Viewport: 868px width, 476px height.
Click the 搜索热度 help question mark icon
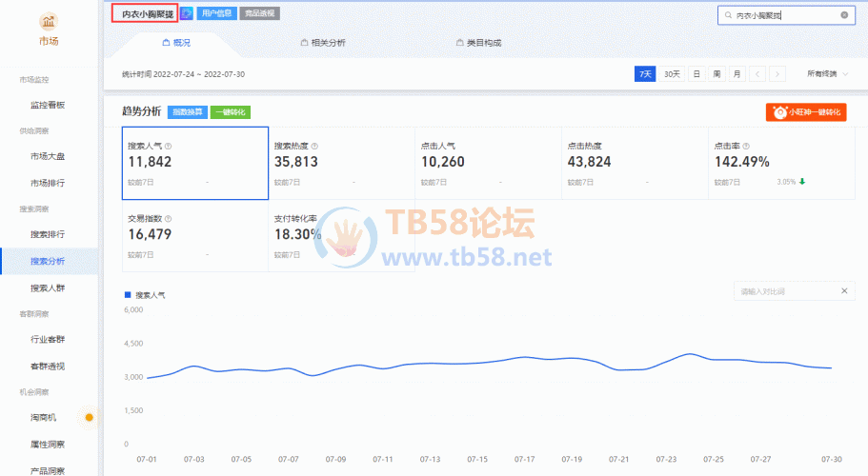pyautogui.click(x=314, y=146)
